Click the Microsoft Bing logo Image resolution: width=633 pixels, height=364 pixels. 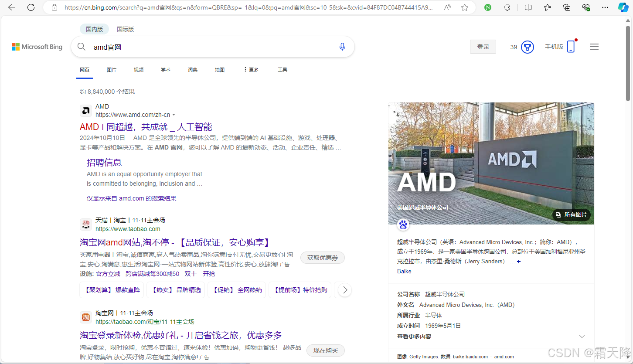pos(37,47)
